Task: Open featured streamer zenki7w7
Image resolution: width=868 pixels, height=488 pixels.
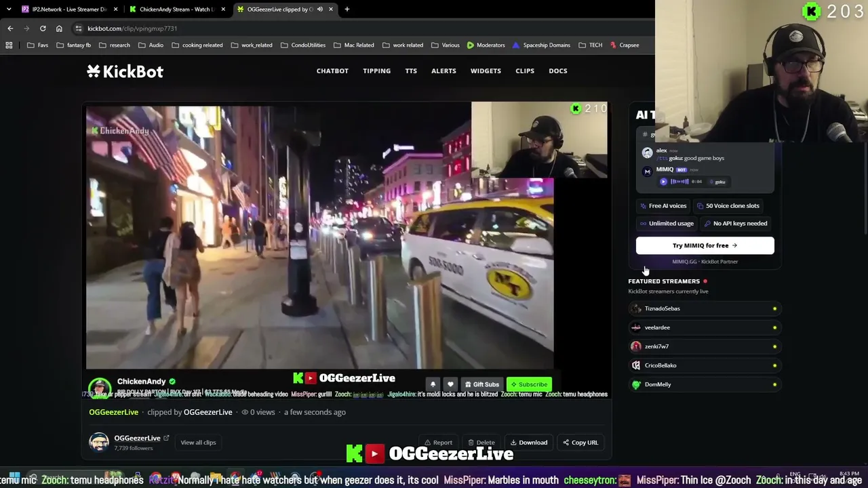Action: coord(705,346)
